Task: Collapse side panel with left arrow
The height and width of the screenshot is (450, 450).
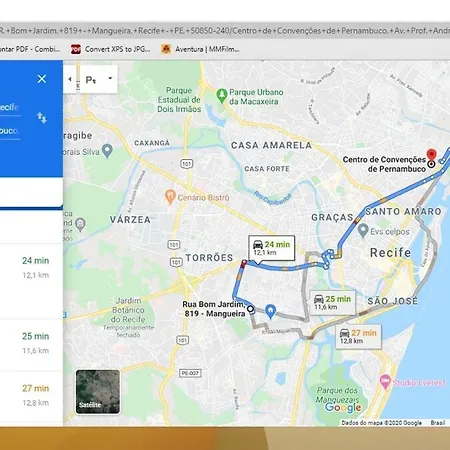Action: [x=70, y=79]
